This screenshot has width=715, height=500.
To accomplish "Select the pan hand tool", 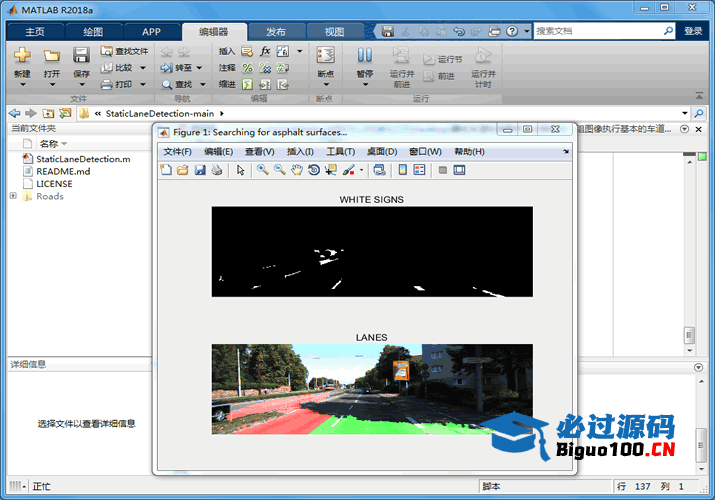I will coord(296,170).
